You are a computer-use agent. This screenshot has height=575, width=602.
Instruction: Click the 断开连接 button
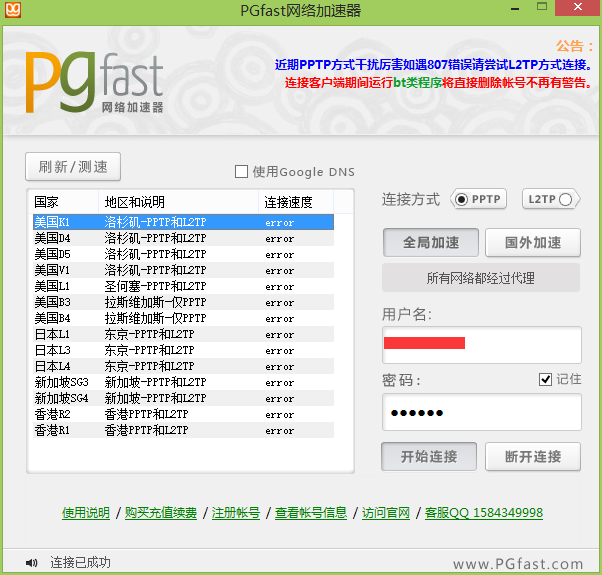[x=533, y=456]
